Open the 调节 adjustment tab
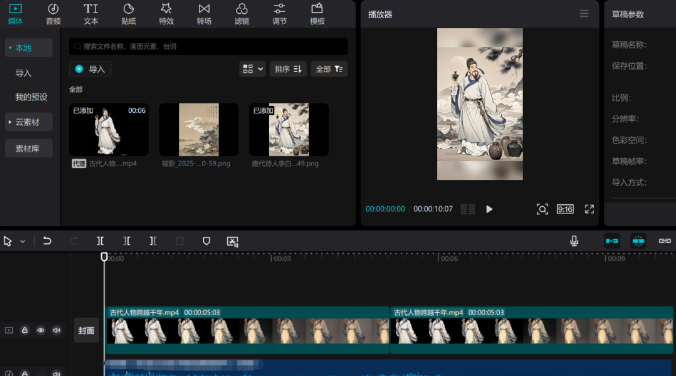 (x=279, y=14)
